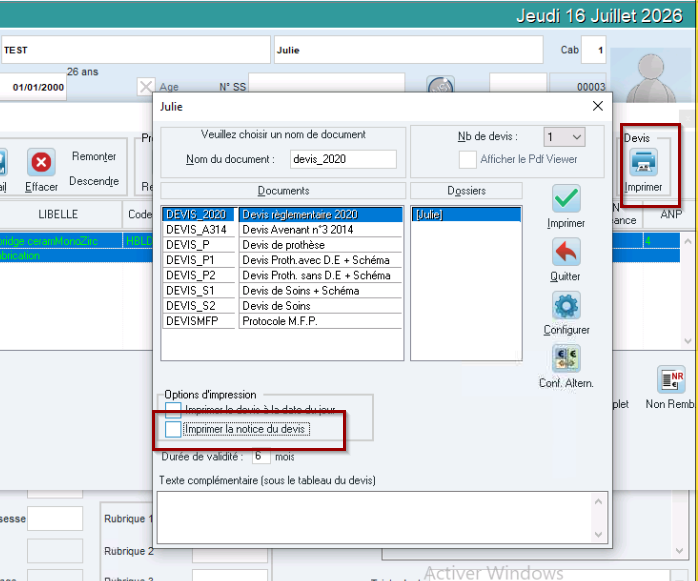Click Devis Avenant n°3 2014 description
The height and width of the screenshot is (581, 698).
(x=321, y=230)
